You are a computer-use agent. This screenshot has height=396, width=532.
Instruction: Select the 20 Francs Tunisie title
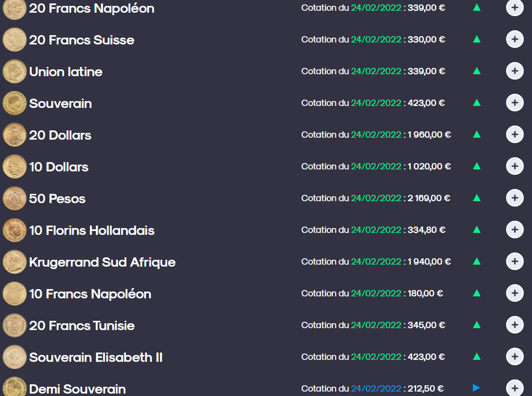82,326
